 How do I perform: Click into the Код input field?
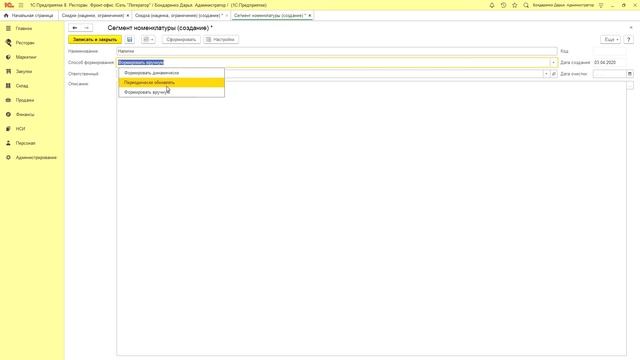point(609,51)
